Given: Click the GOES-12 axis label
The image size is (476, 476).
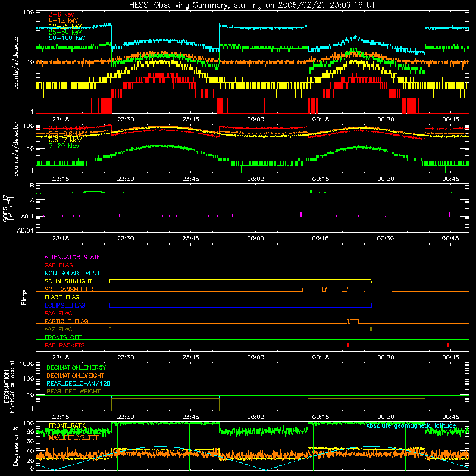Looking at the screenshot, I should coord(8,208).
